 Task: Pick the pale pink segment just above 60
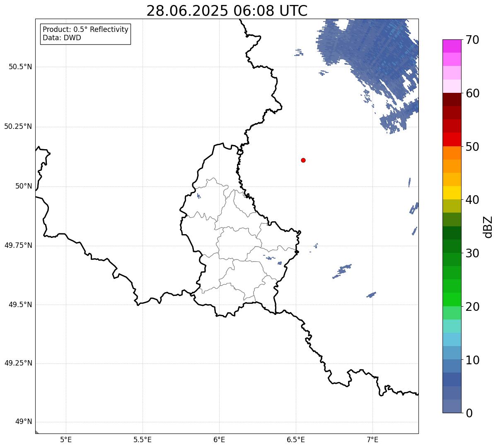[452, 86]
